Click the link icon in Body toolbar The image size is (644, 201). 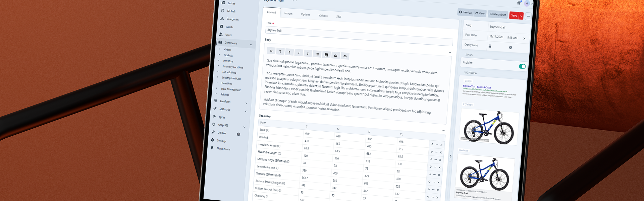coord(345,56)
